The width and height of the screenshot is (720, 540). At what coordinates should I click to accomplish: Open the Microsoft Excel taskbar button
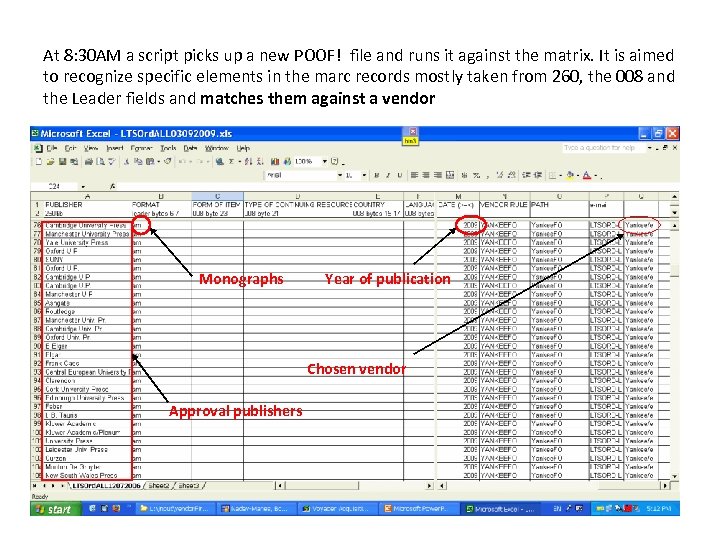[x=499, y=509]
